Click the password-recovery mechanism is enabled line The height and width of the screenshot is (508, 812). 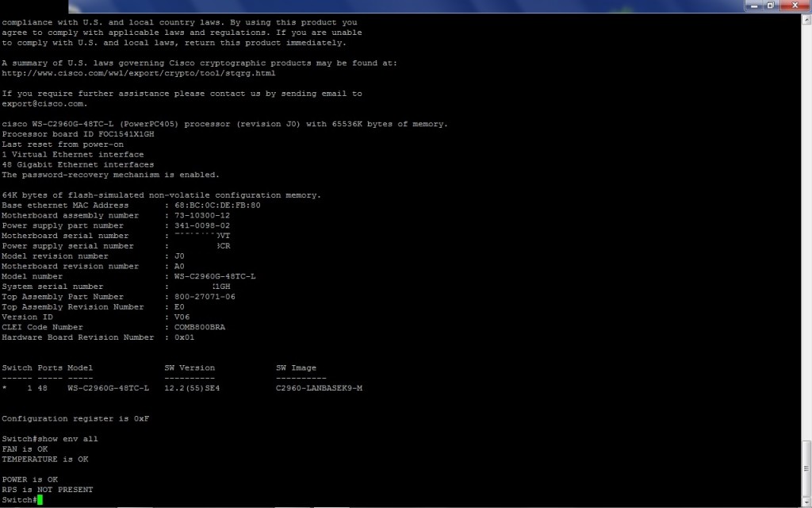110,175
